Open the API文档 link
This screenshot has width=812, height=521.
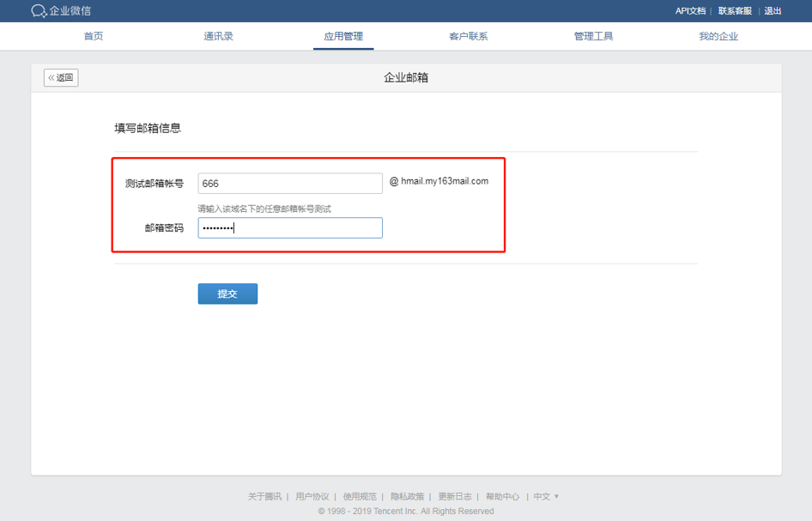pos(690,11)
